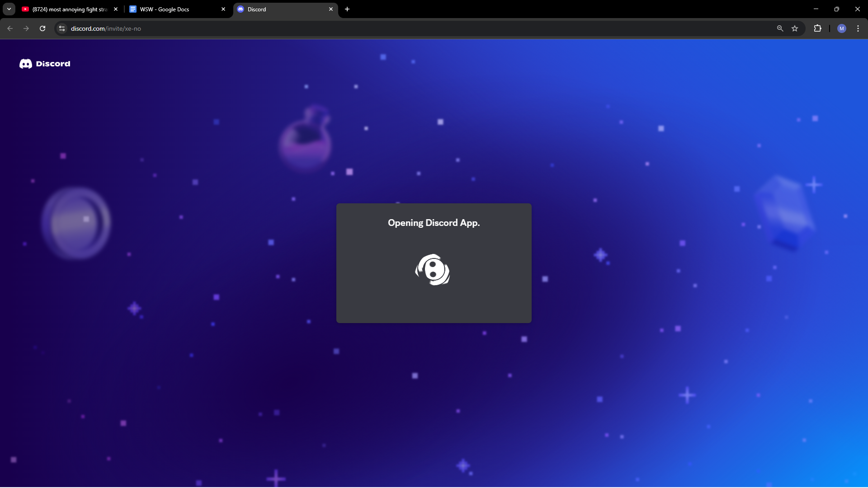Go back to the previous page
The image size is (868, 488).
point(10,28)
